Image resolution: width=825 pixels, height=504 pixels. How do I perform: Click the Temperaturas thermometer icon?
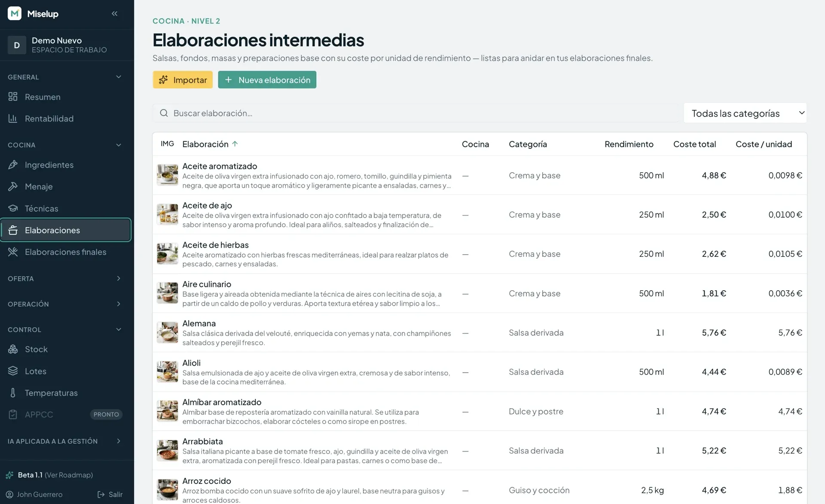(x=13, y=393)
